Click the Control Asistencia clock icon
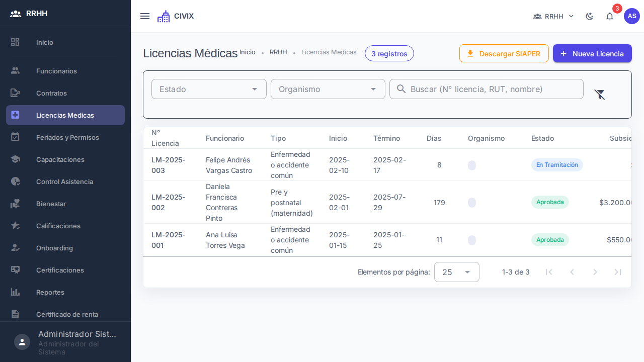 tap(16, 182)
